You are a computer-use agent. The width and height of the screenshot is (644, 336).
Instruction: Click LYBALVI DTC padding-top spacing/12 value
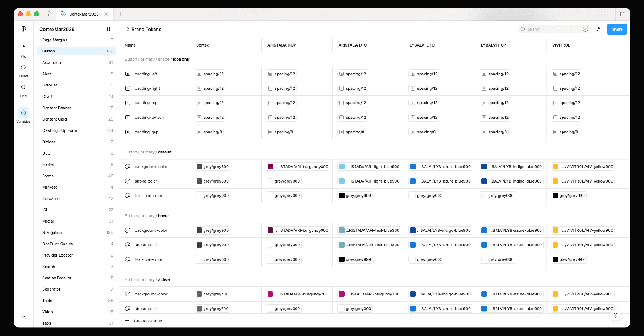point(424,103)
